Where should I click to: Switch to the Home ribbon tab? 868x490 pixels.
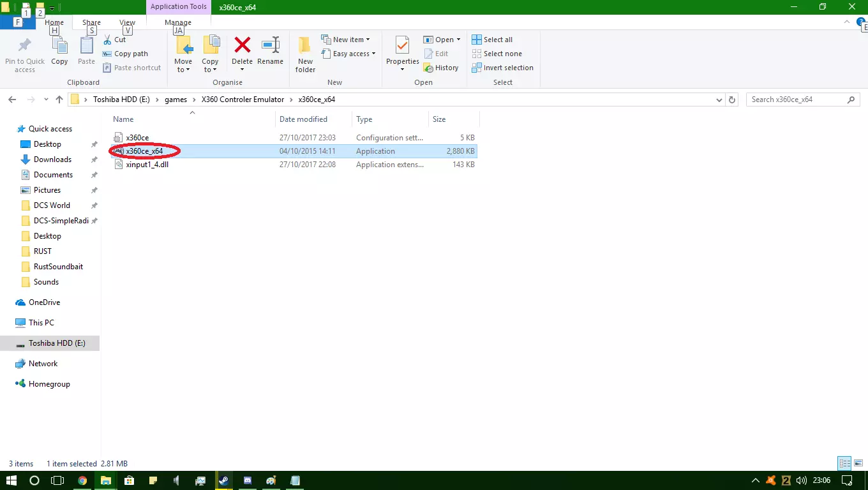(54, 22)
